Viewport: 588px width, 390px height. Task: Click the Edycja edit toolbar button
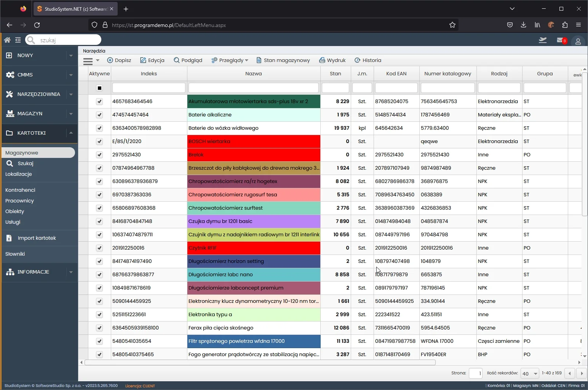pos(152,60)
